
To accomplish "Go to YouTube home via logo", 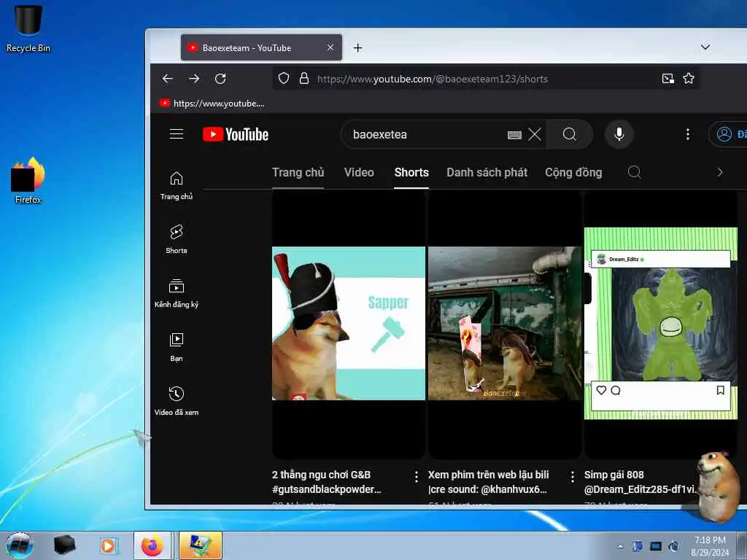I will click(236, 134).
